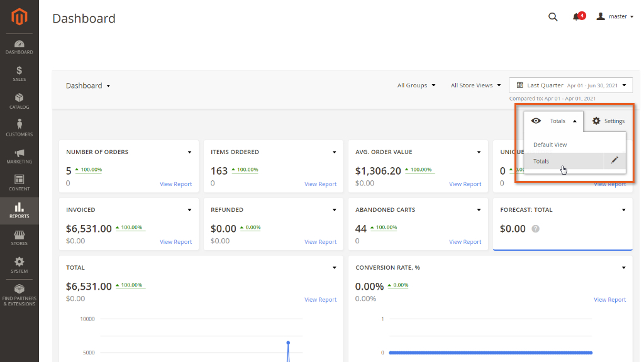
Task: View Report for Refunded
Action: [320, 242]
